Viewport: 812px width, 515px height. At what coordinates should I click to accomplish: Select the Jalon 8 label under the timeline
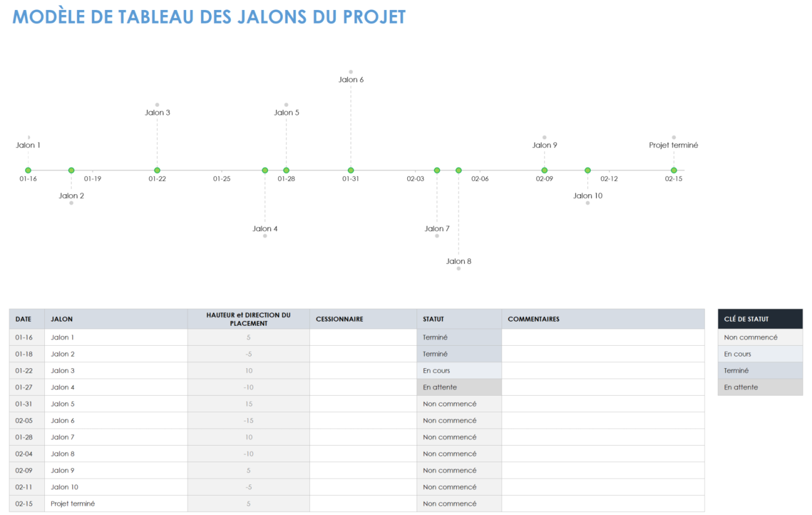pyautogui.click(x=458, y=261)
